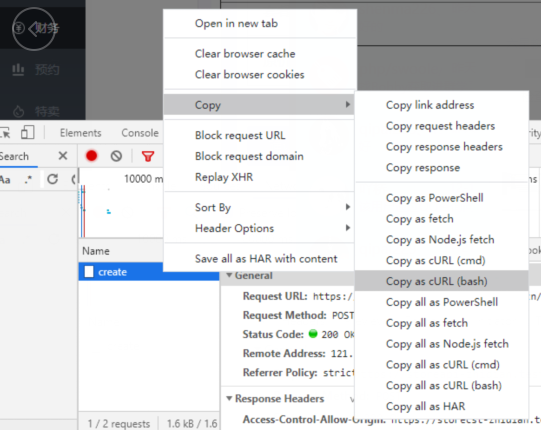Toggle the device toolbar icon
Viewport: 541px width, 430px height.
[x=28, y=132]
